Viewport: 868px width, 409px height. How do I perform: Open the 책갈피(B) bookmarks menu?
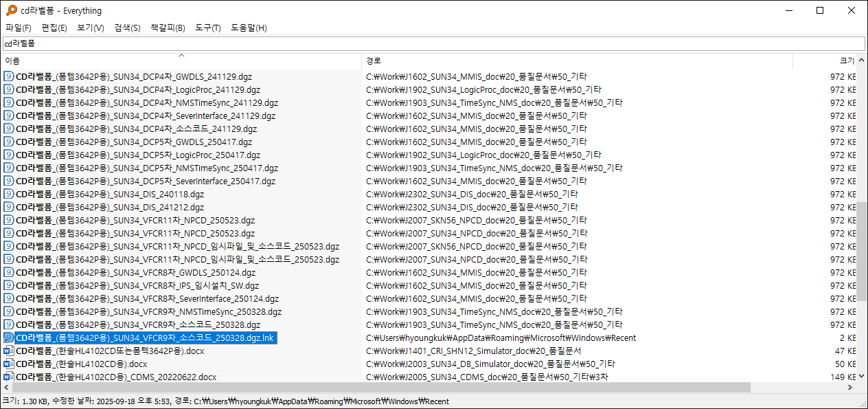pos(168,27)
